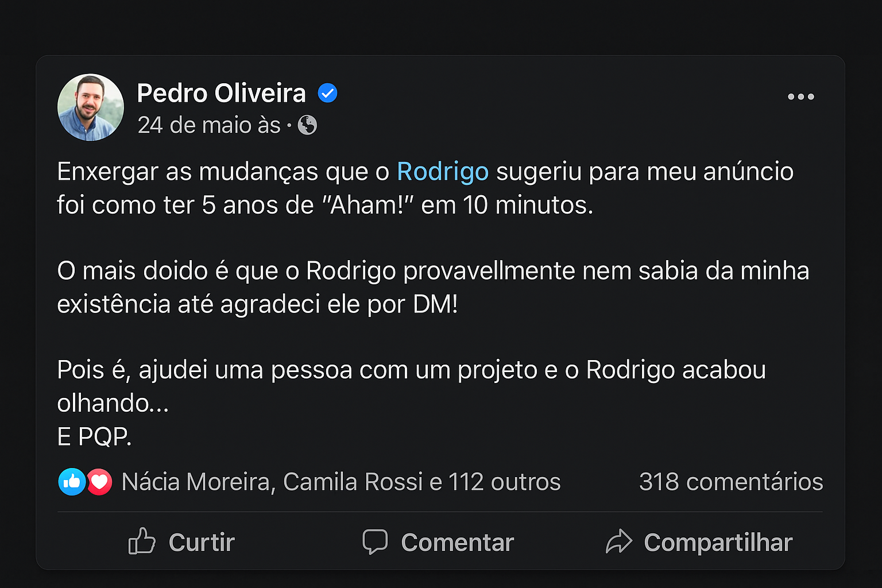
Task: Click the speech bubble Comentar icon
Action: pos(375,541)
